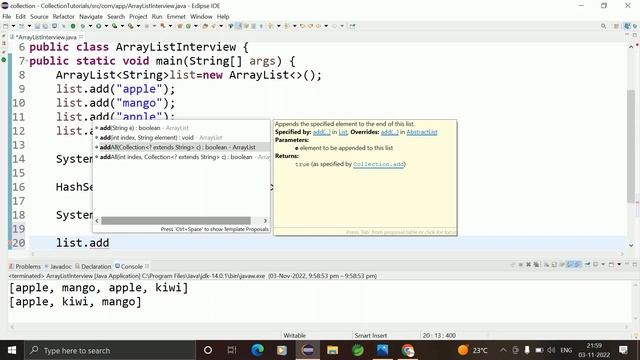Toggle Block Selection mode
The width and height of the screenshot is (640, 360).
coord(253,26)
